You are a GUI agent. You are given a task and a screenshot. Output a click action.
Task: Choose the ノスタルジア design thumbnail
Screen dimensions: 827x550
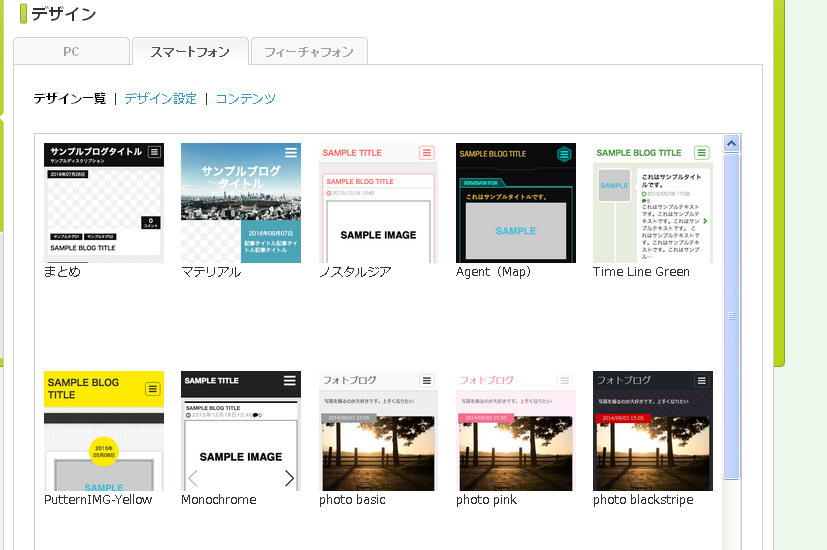click(378, 203)
